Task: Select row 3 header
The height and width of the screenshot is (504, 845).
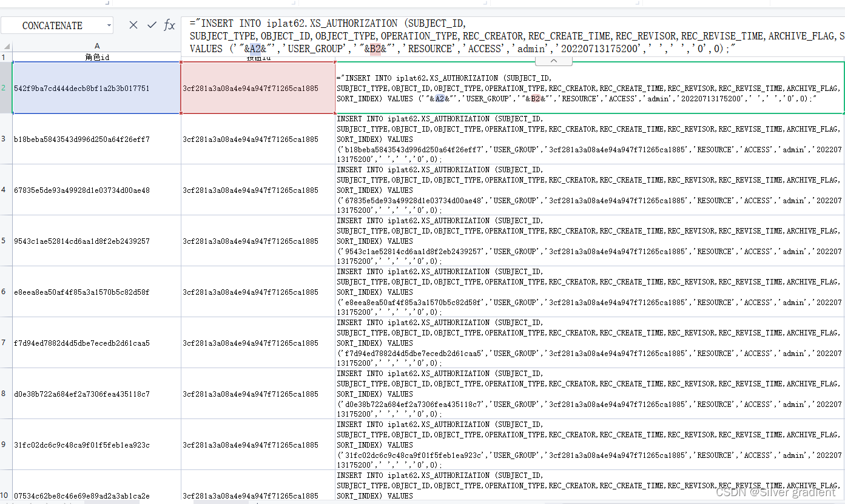Action: coord(6,139)
